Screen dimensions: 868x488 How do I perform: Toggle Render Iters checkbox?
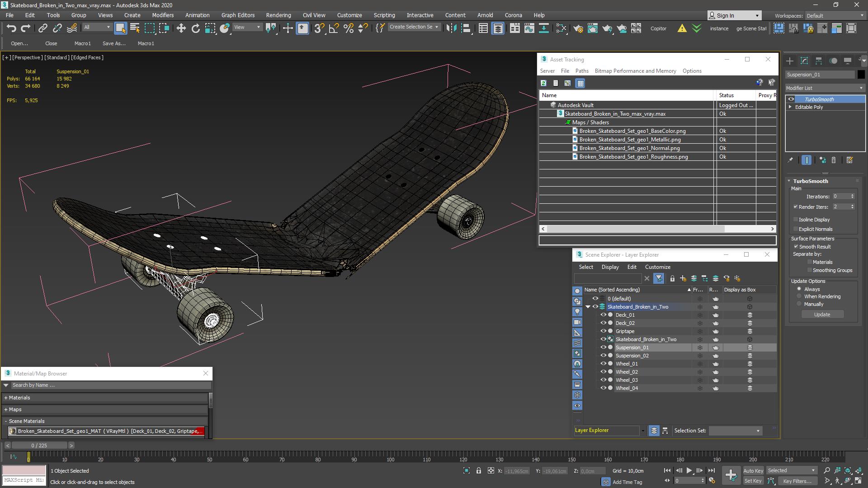[795, 206]
